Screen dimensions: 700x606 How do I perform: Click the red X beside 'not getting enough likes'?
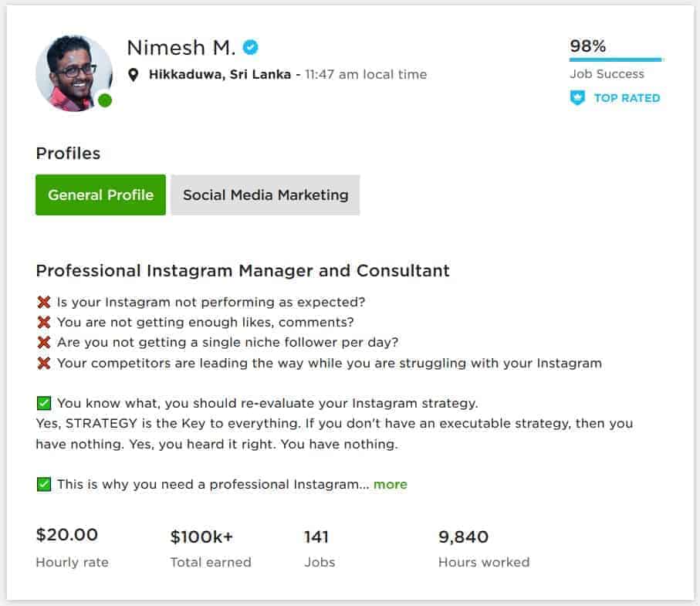pyautogui.click(x=43, y=322)
